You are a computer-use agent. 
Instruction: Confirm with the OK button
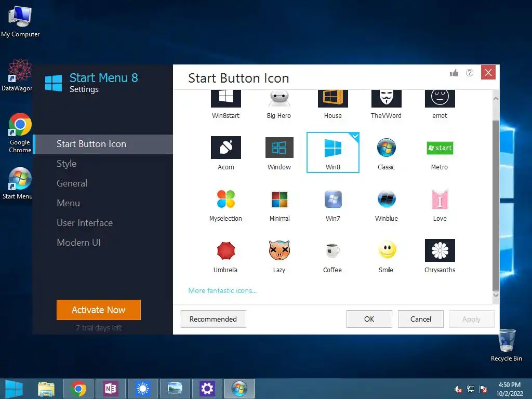369,319
